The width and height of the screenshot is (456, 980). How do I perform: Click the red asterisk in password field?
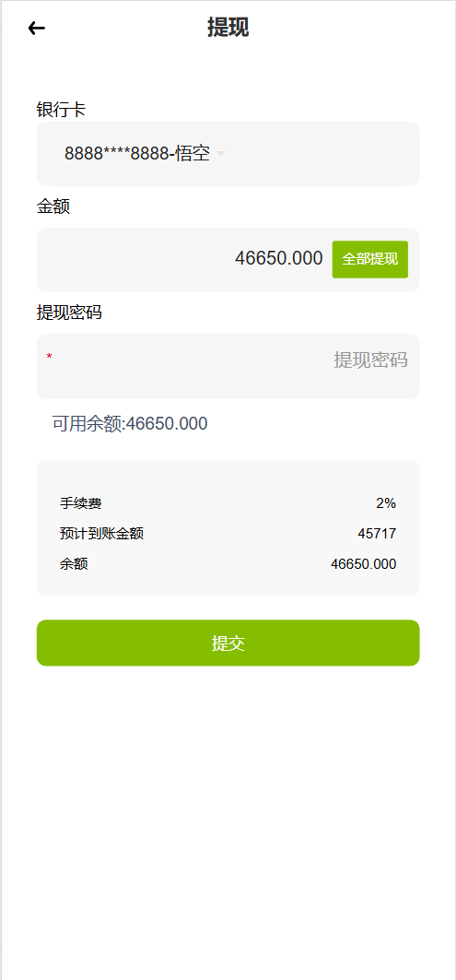click(50, 357)
